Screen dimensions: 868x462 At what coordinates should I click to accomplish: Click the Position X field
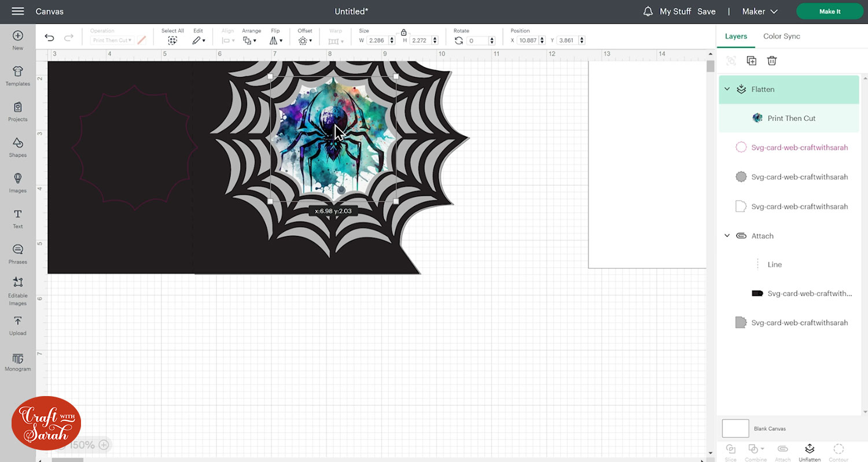click(x=528, y=40)
